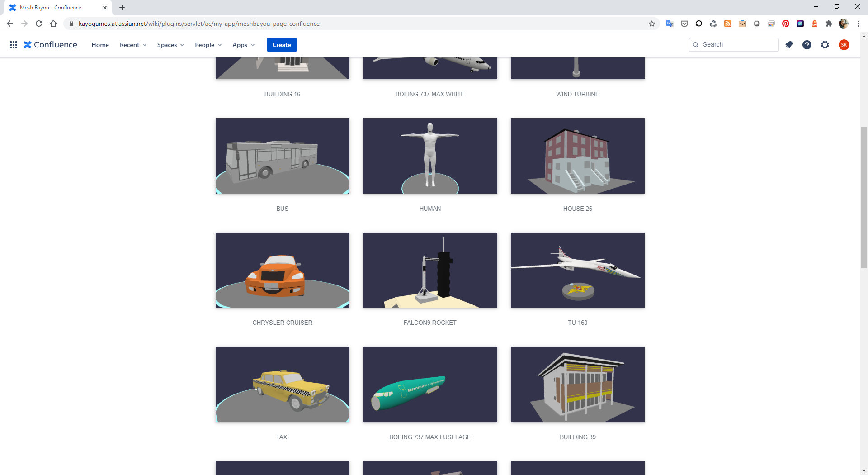Click the page's vertical scrollbar thumb

[864, 198]
